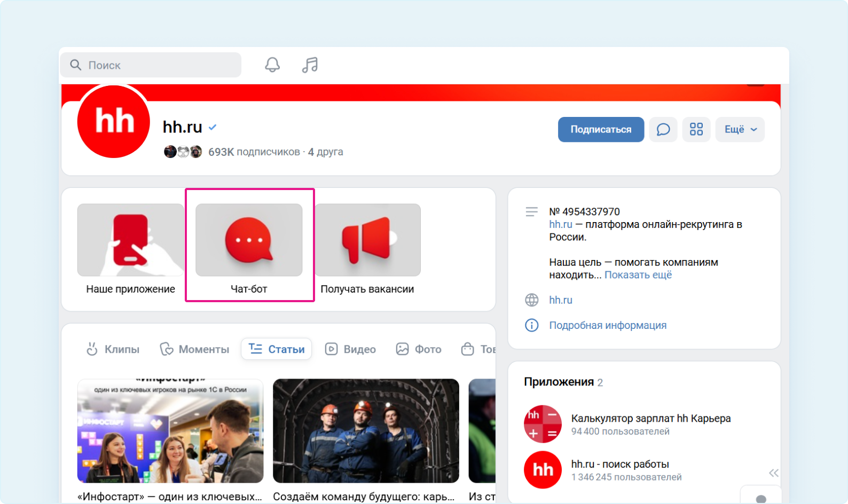
Task: Click the Калькулятор зарплат app icon
Action: [x=543, y=424]
